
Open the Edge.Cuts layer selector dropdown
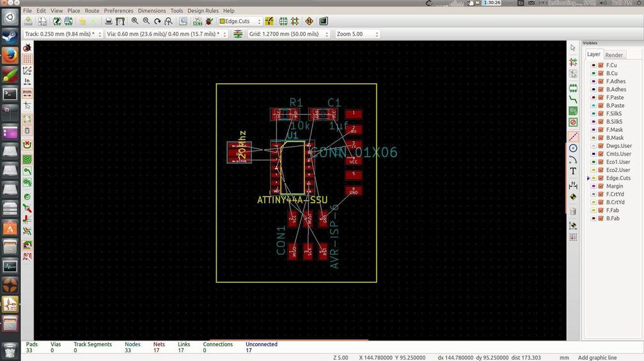point(240,21)
